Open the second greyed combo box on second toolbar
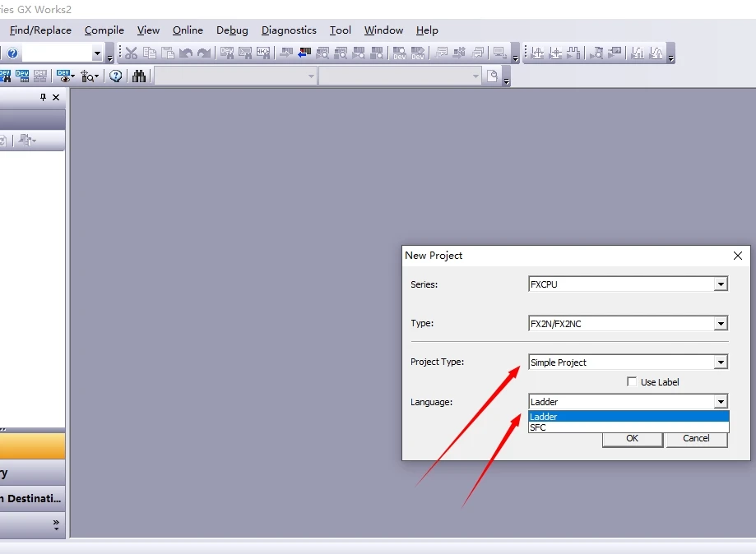This screenshot has height=554, width=756. pyautogui.click(x=400, y=76)
